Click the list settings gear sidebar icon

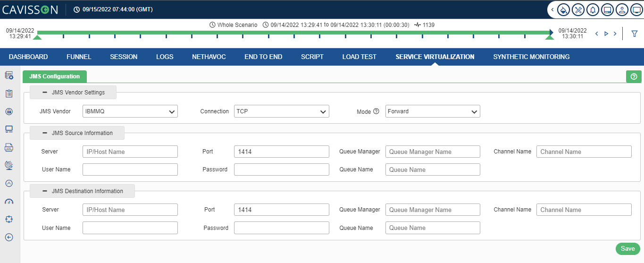pos(9,76)
